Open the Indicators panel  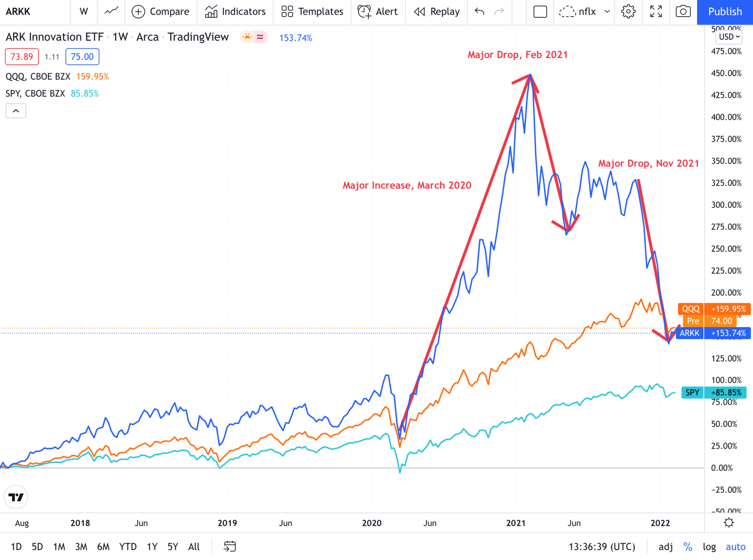235,11
